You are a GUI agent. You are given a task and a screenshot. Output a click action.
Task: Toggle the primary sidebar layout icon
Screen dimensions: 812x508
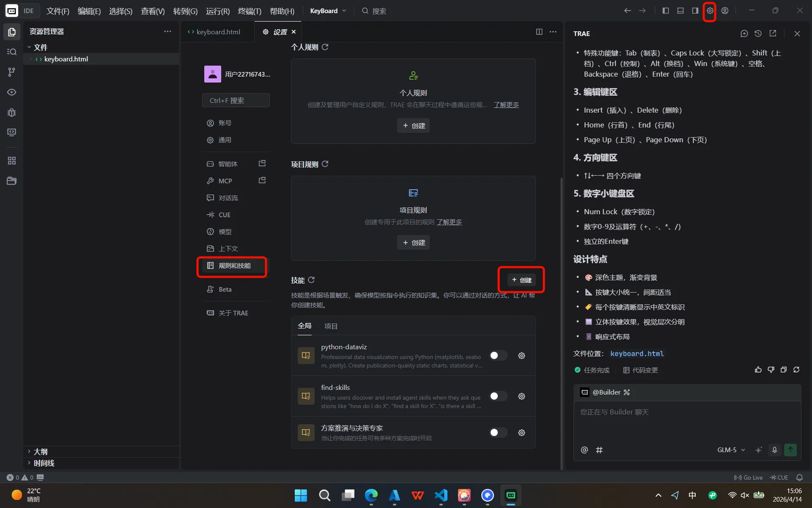click(666, 11)
